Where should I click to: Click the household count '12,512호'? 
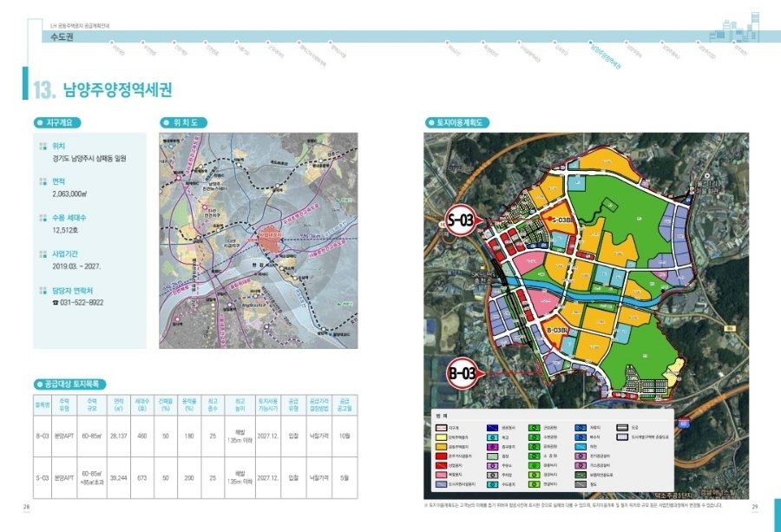[65, 231]
